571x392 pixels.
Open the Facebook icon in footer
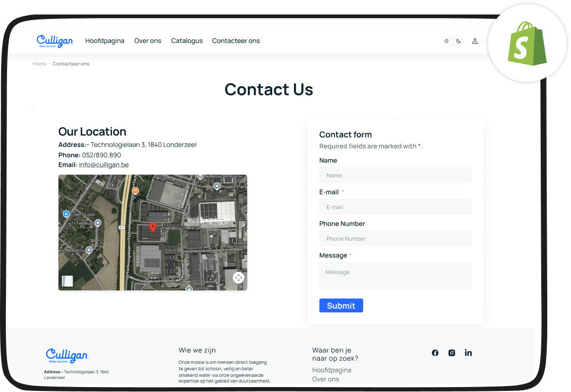tap(435, 353)
